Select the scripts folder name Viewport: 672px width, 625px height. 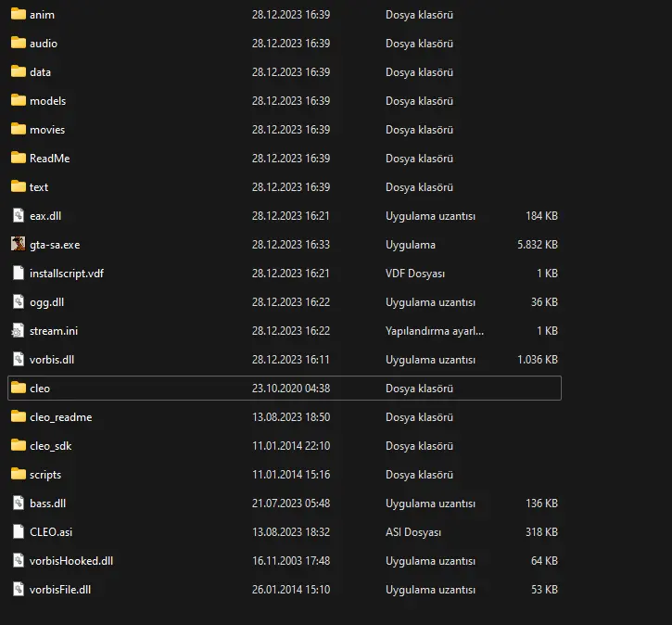[x=45, y=475]
